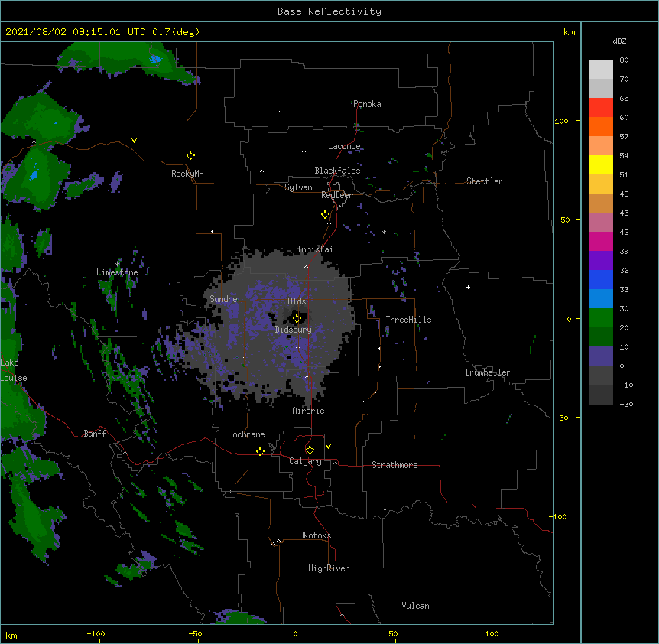Click the yellow diamond marker near RockyMH
Image resolution: width=659 pixels, height=644 pixels.
pyautogui.click(x=191, y=156)
